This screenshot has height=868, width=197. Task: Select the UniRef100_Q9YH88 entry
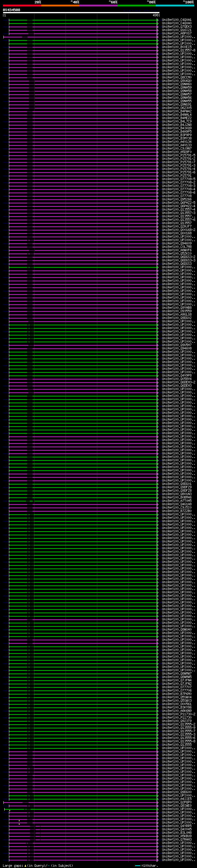coord(177,308)
